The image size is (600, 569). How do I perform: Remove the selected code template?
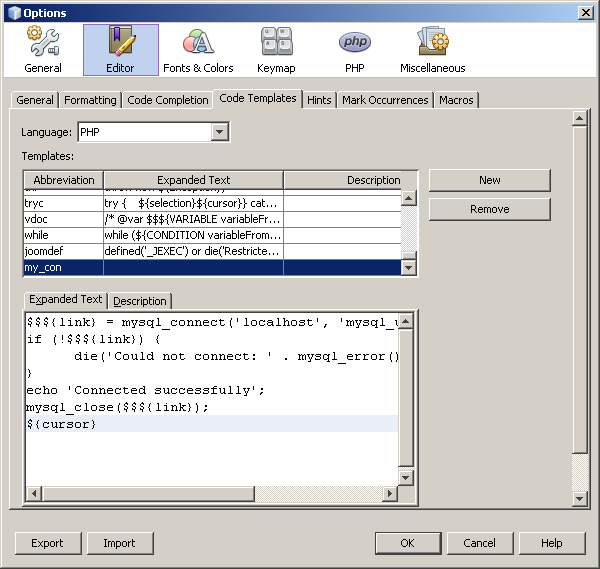[x=489, y=209]
